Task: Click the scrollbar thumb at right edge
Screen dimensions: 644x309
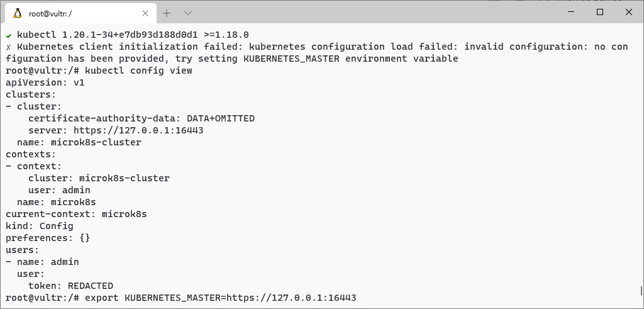Action: tap(641, 291)
